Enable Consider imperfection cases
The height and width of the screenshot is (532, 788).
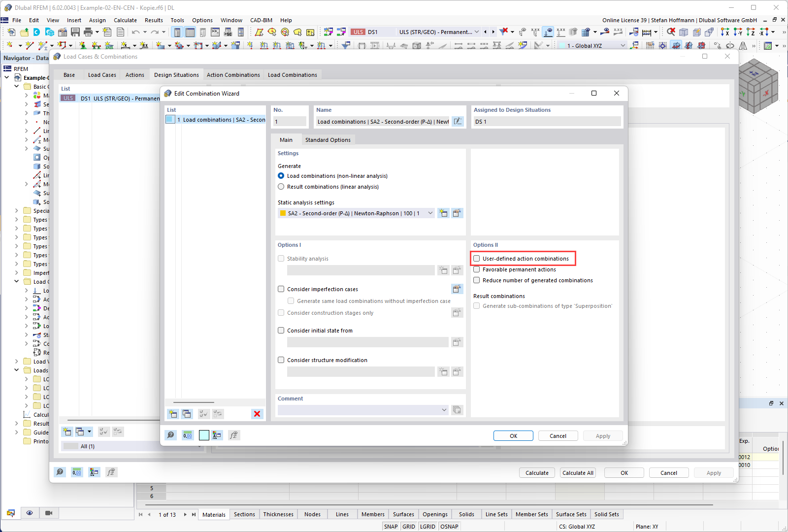pyautogui.click(x=281, y=289)
